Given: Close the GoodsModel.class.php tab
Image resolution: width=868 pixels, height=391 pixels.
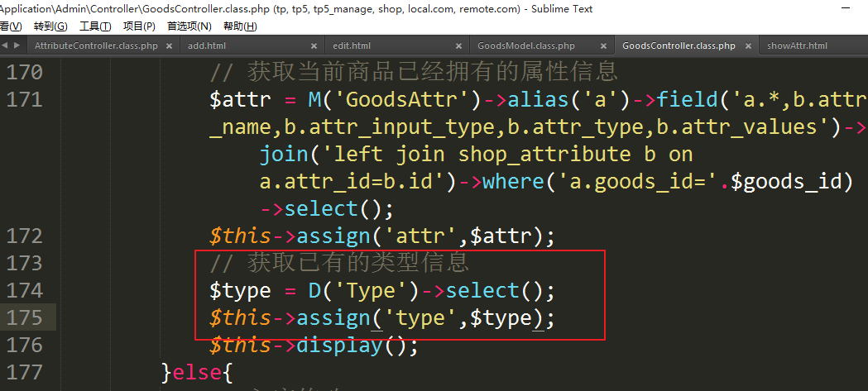Looking at the screenshot, I should coord(603,46).
